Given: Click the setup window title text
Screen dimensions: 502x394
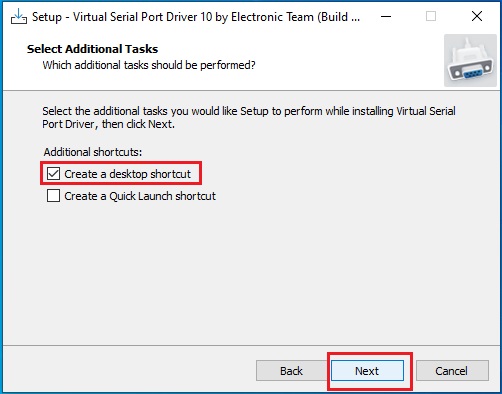Looking at the screenshot, I should click(196, 17).
